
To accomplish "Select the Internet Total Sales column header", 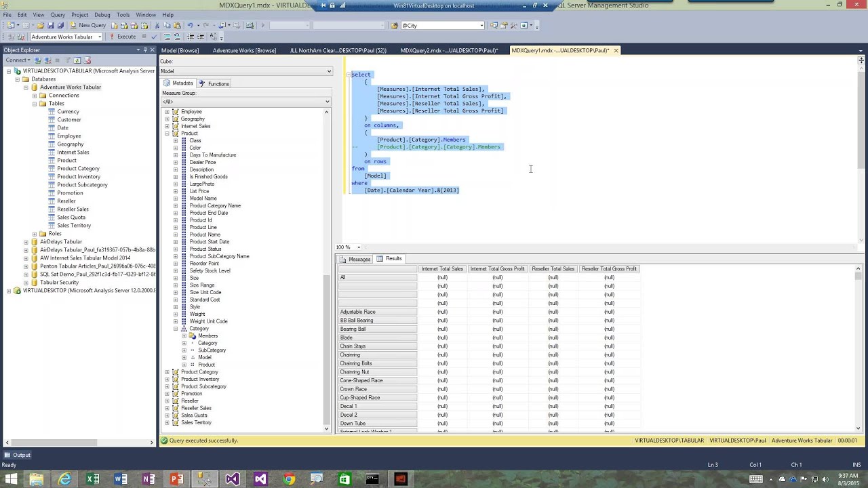I will pos(442,269).
